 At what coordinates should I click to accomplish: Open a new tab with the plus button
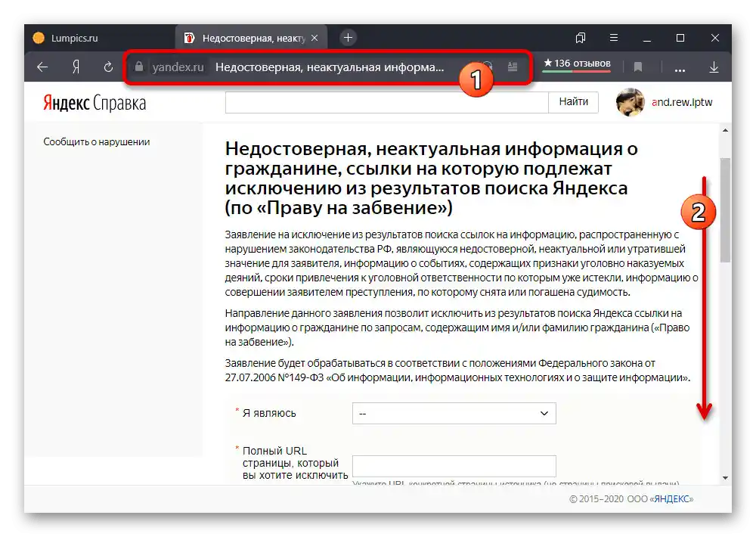pos(348,38)
